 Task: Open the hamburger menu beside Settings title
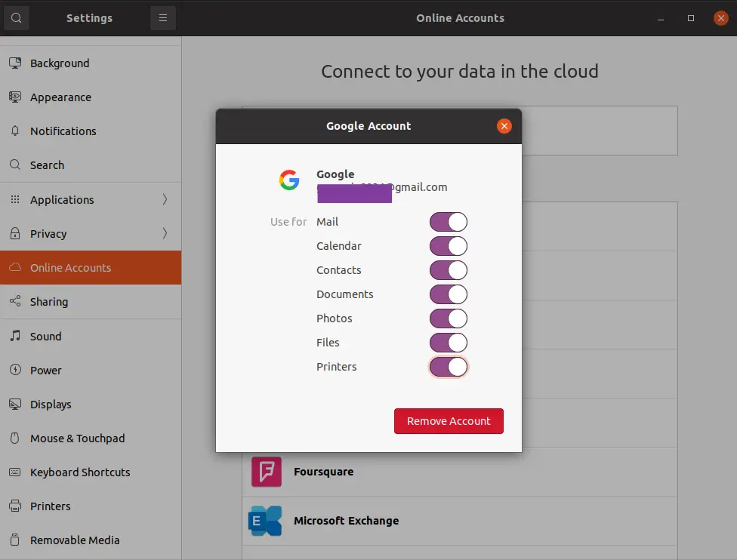coord(163,18)
